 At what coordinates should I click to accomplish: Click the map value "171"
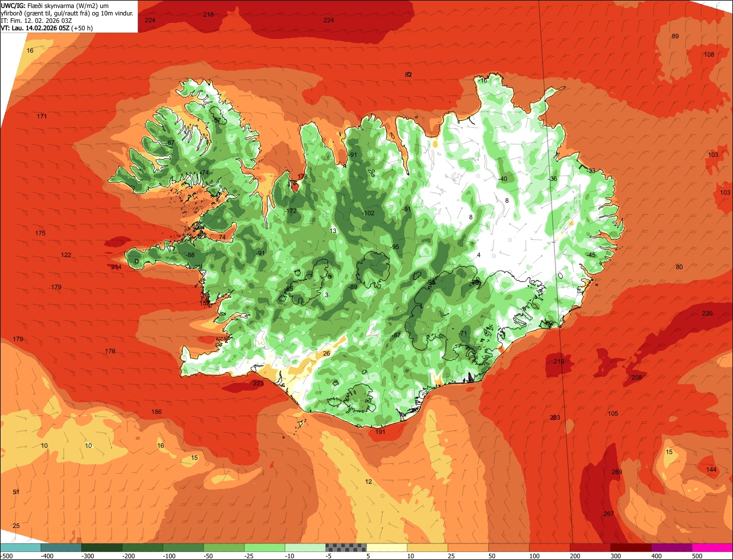tap(42, 116)
